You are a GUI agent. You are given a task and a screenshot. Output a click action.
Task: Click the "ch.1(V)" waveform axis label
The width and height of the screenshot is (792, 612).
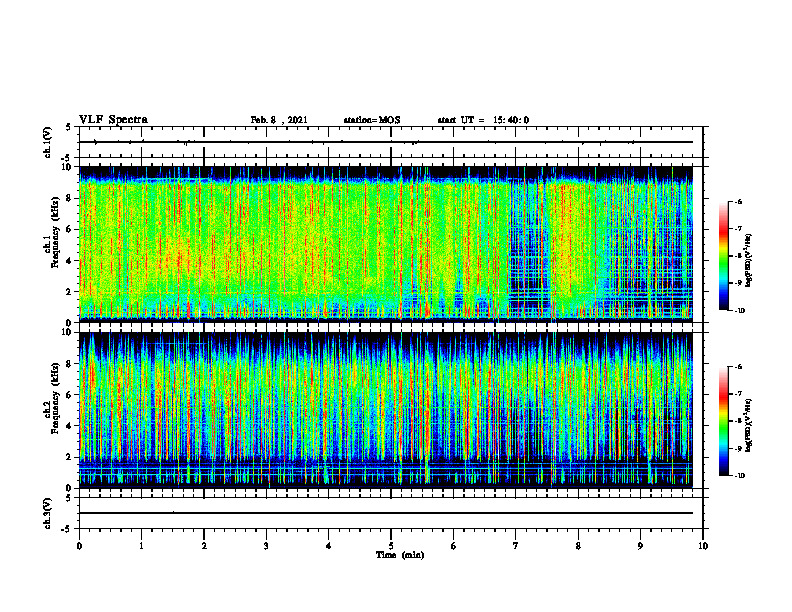[x=48, y=142]
